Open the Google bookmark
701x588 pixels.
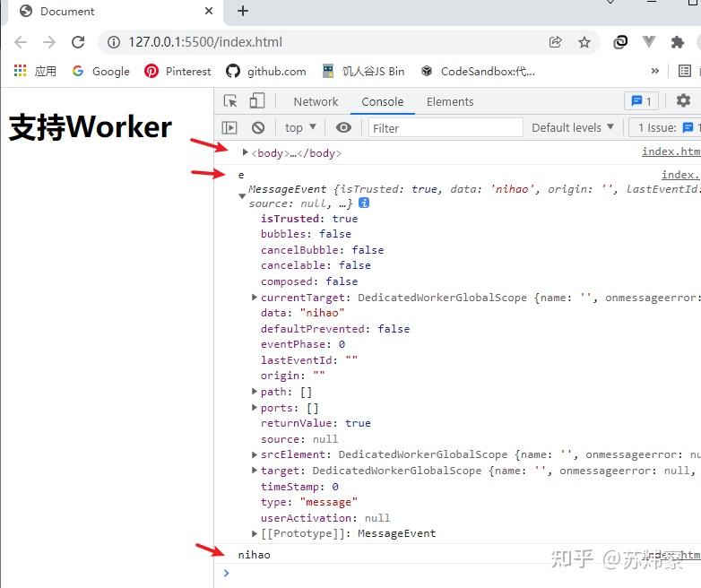tap(101, 71)
